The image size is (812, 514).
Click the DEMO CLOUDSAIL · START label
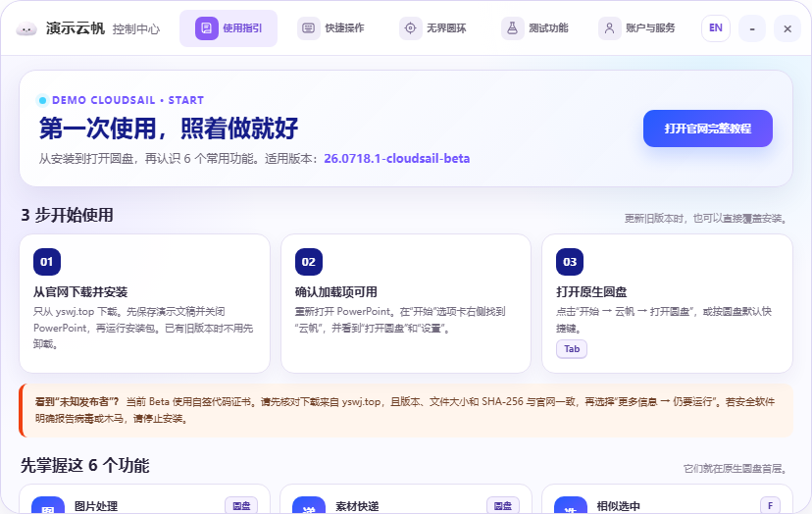click(x=127, y=100)
